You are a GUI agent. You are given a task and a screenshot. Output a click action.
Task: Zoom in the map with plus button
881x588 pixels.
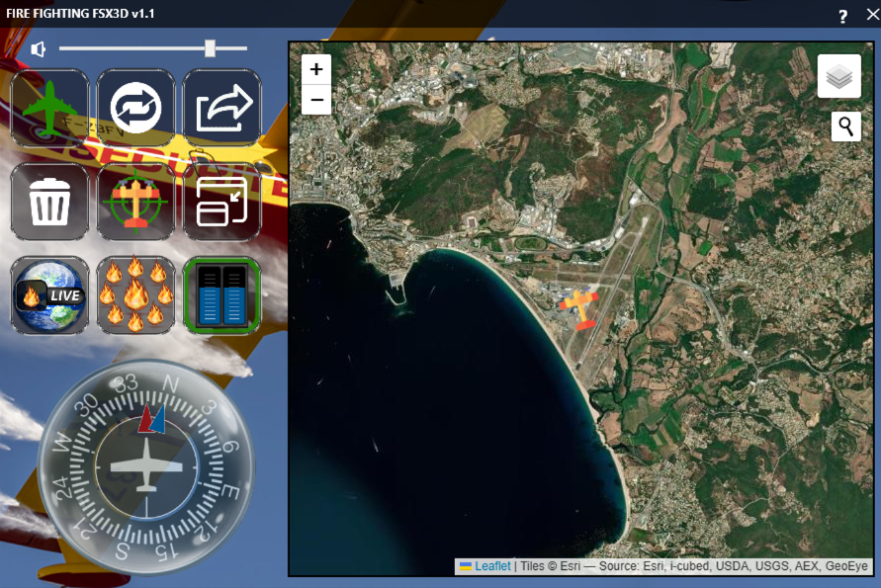tap(316, 69)
